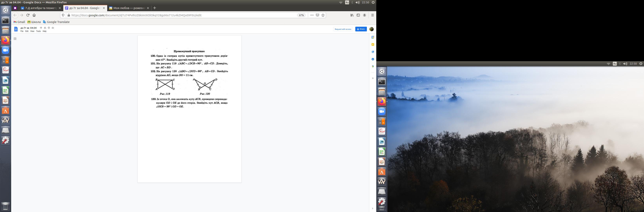Toggle Firefox sidebar view
Viewport: 644px width, 212px height.
click(x=358, y=15)
